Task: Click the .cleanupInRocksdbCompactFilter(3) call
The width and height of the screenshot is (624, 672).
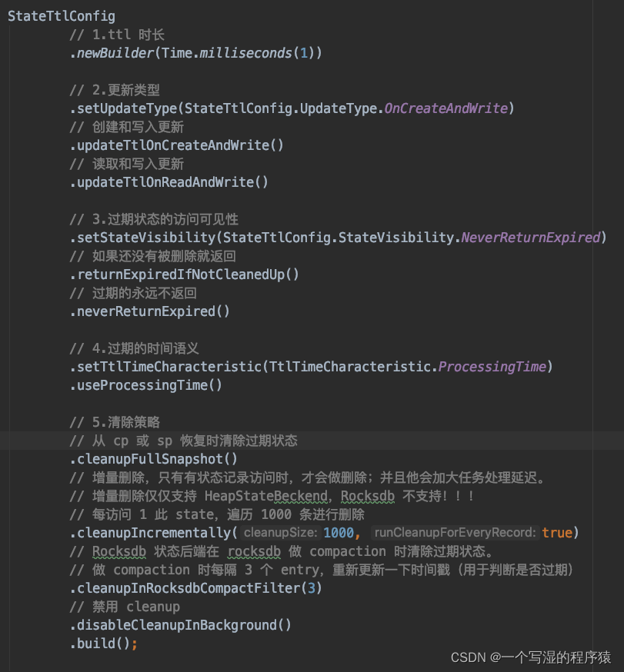Action: [196, 588]
